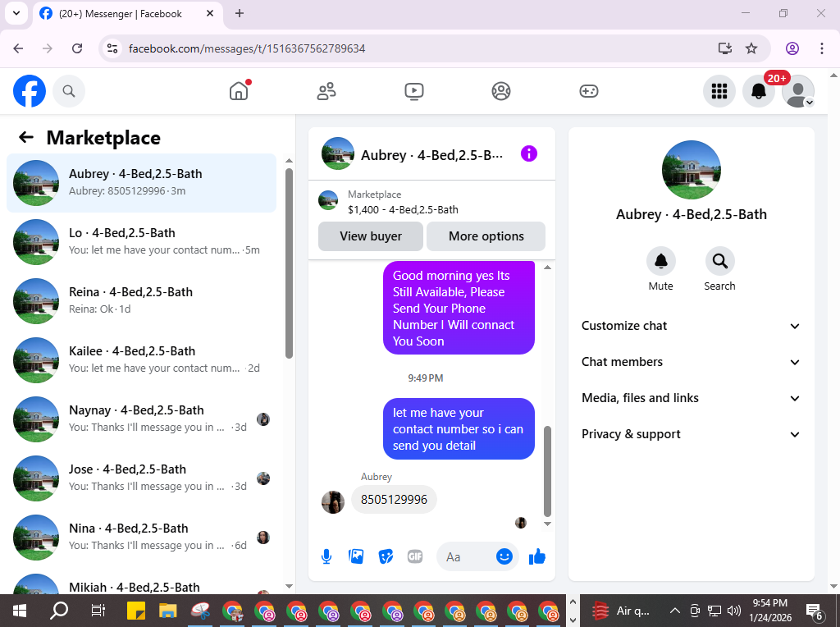Open the Reina 4-Bed,2.5-Bath conversation

141,300
